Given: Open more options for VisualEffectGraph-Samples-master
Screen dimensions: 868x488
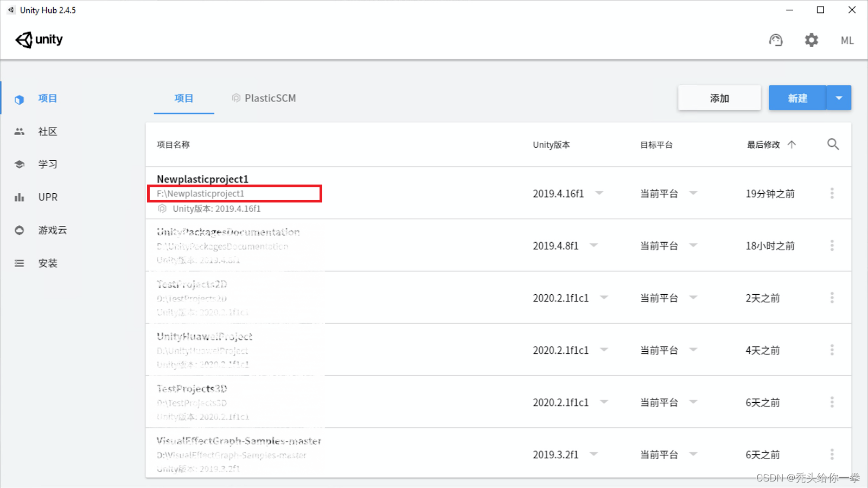Looking at the screenshot, I should pos(832,454).
